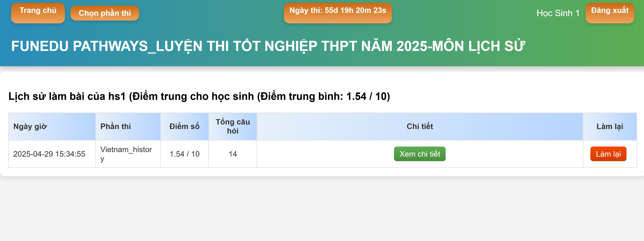The image size is (644, 241).
Task: Click the Học Sinh 1 username
Action: pyautogui.click(x=558, y=13)
